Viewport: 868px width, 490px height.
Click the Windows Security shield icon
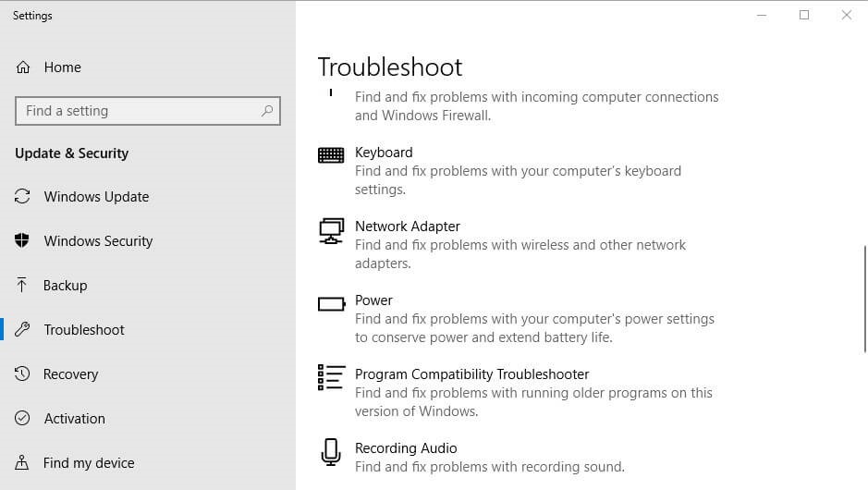pyautogui.click(x=21, y=240)
